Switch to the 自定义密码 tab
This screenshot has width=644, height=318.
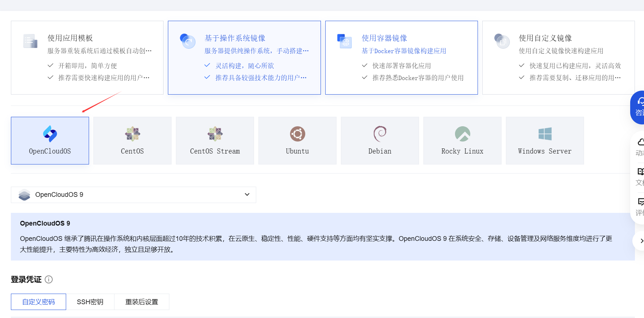tap(39, 302)
